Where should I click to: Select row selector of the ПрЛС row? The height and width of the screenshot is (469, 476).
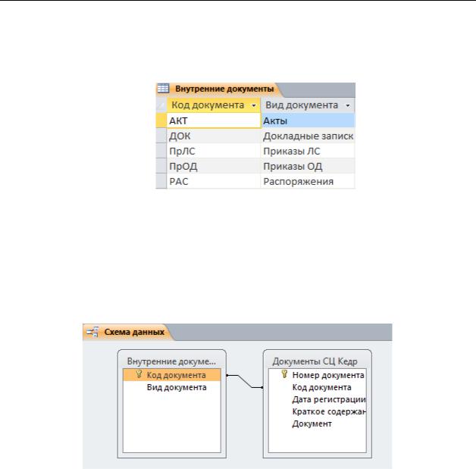161,151
